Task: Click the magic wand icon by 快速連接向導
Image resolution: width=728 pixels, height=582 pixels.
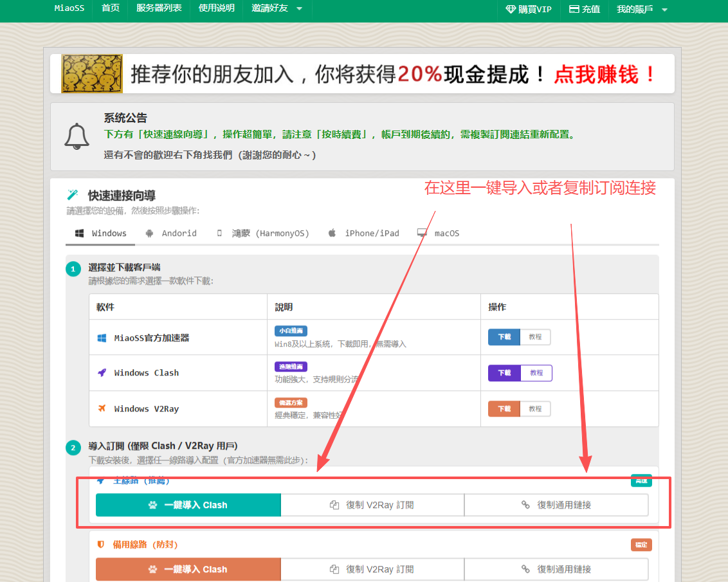Action: (x=72, y=195)
